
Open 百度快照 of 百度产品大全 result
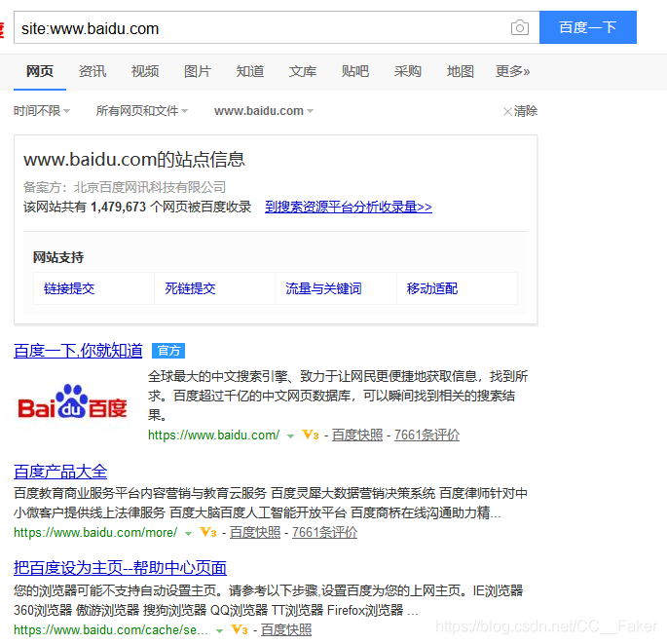click(x=255, y=533)
